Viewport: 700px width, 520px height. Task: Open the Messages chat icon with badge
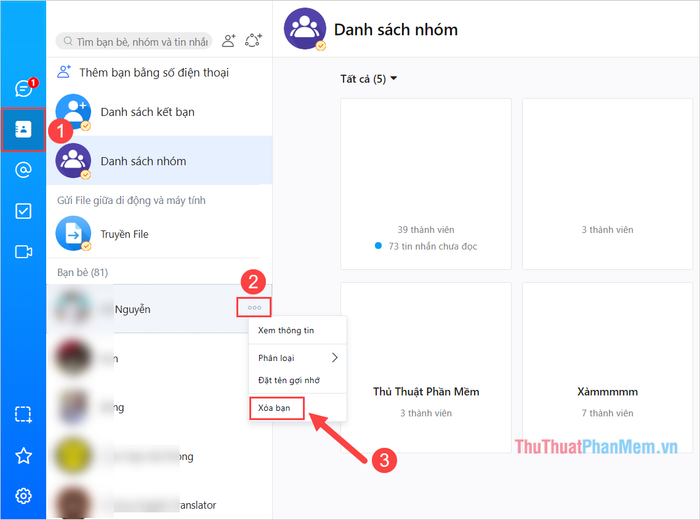tap(24, 88)
